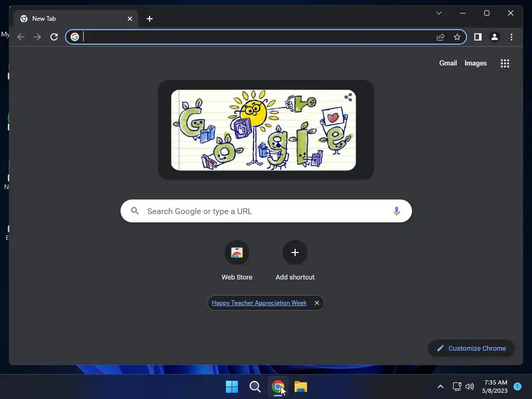Click the Google icon in address bar
The image size is (532, 399).
click(x=75, y=37)
